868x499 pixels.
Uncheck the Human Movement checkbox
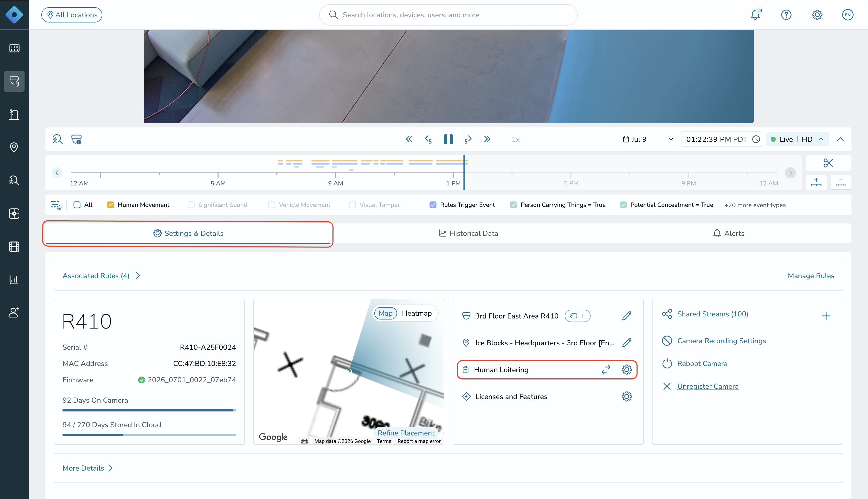pos(110,205)
